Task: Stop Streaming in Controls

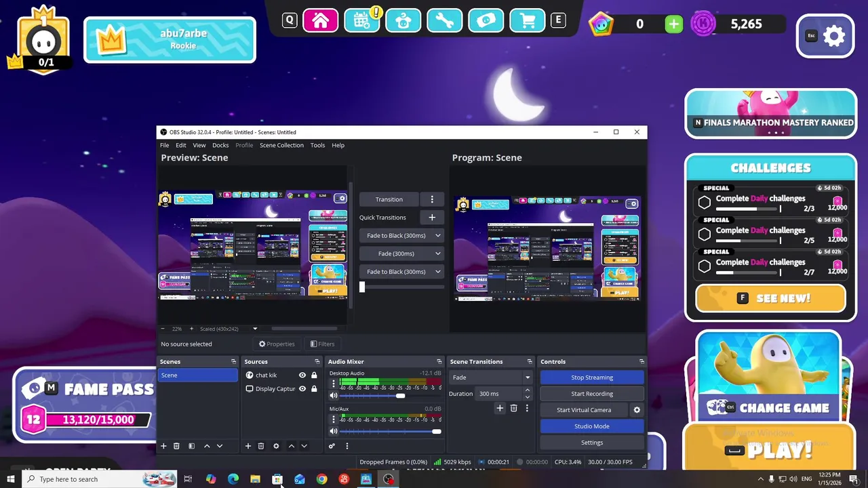Action: (x=592, y=378)
